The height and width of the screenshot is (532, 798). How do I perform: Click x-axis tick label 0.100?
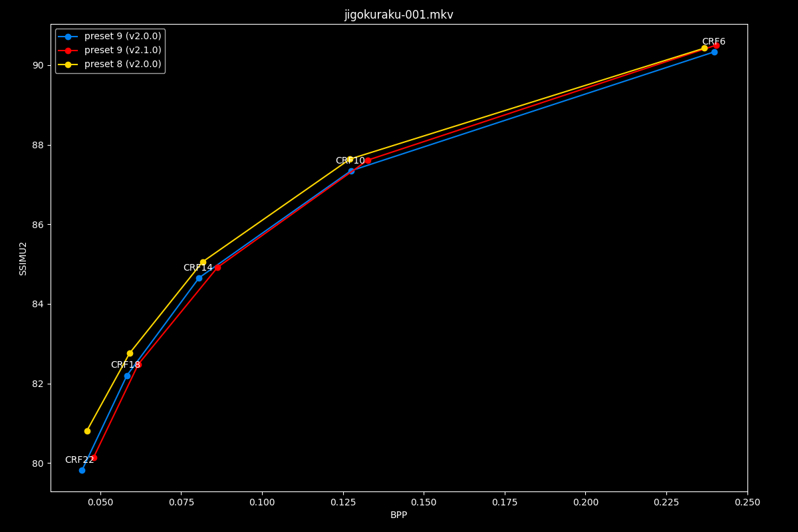coord(262,503)
